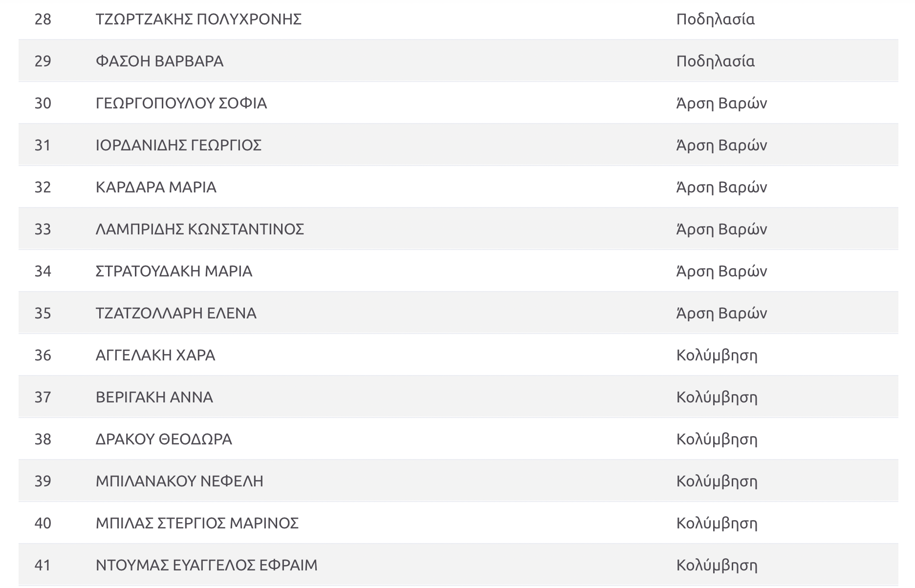The height and width of the screenshot is (588, 915).
Task: Click the ΤΖΑΤΖΟΛΛΑΡΗ ΕΛΕΝΑ entry
Action: point(176,313)
